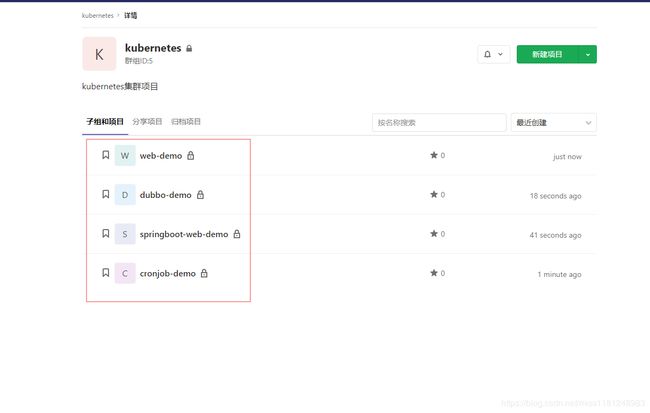650x413 pixels.
Task: Open the 最近创建 sort dropdown
Action: (554, 123)
